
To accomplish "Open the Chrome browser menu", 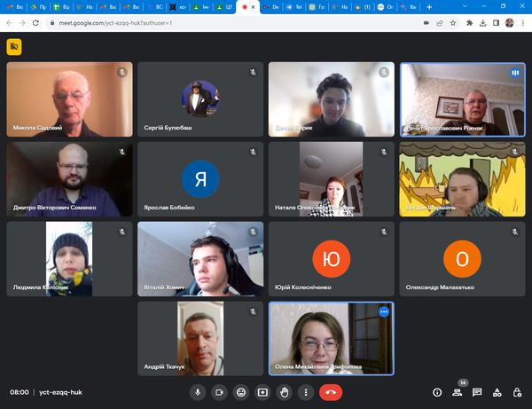I will pyautogui.click(x=523, y=22).
